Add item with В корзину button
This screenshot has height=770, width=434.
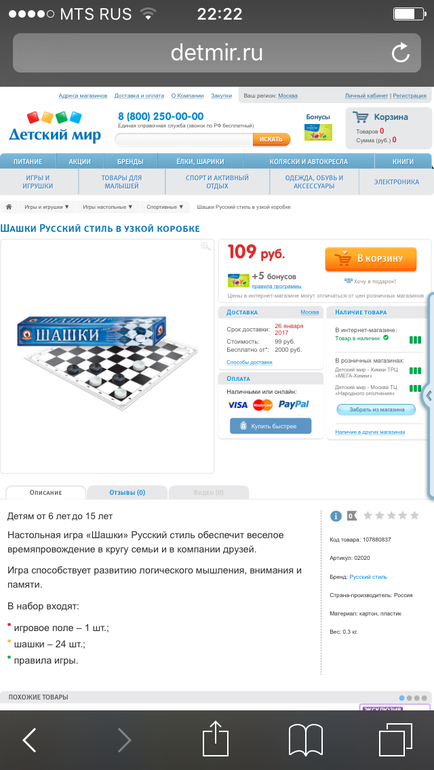point(371,259)
